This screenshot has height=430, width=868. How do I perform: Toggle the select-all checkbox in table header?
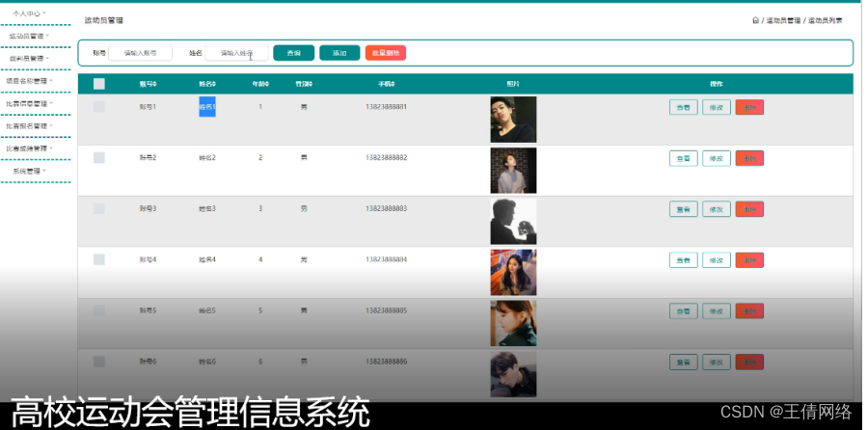(x=99, y=84)
